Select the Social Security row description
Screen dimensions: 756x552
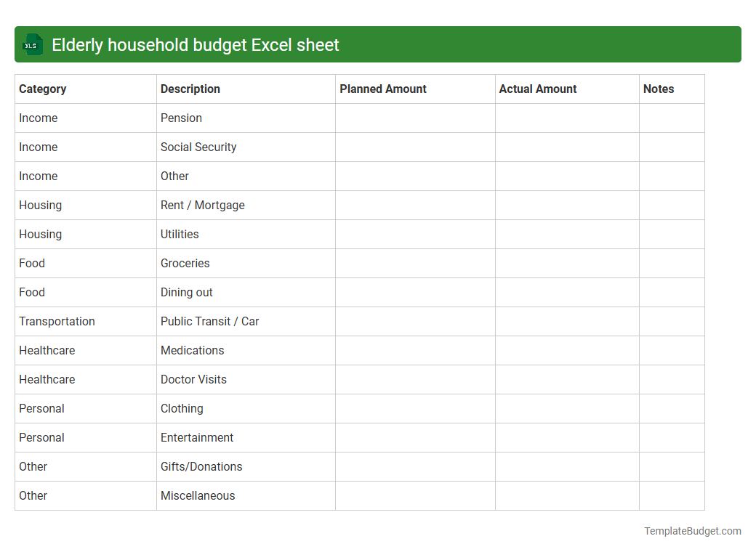coord(198,147)
